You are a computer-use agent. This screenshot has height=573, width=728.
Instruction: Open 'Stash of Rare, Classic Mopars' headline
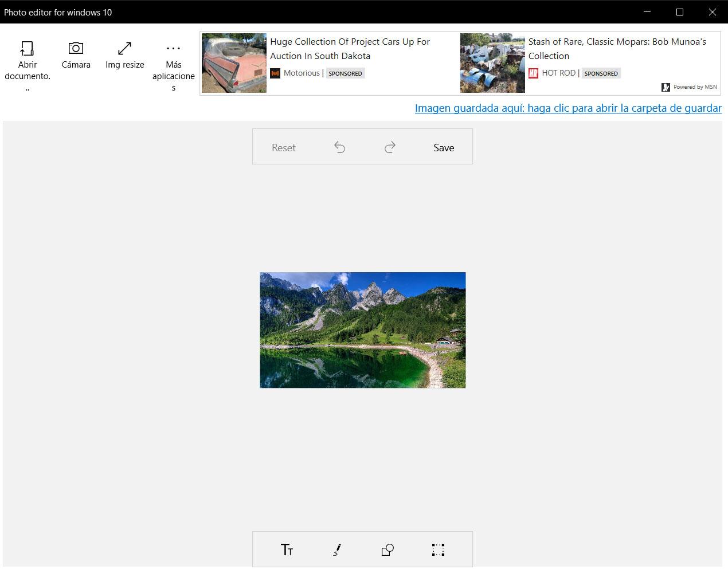point(617,49)
